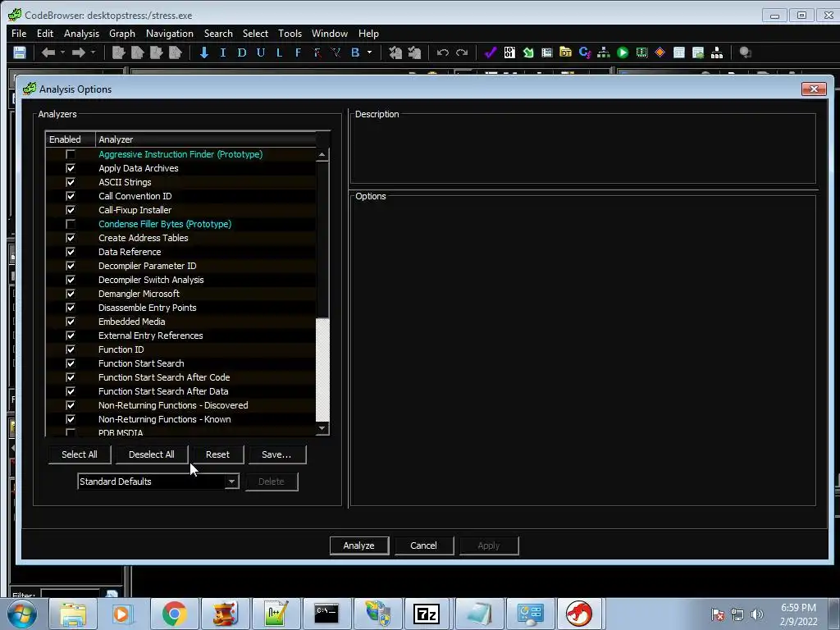Click the binary 1001 bytes viewer icon
The width and height of the screenshot is (840, 630).
[x=509, y=52]
